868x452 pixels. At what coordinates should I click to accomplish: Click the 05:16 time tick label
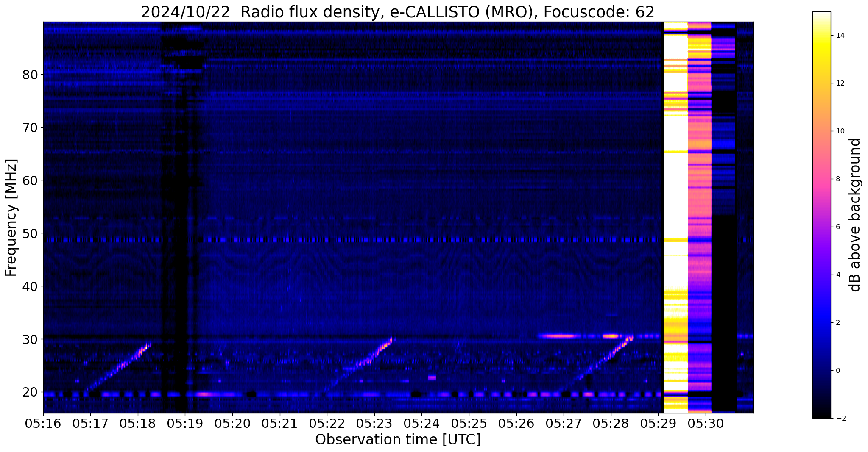(x=43, y=424)
